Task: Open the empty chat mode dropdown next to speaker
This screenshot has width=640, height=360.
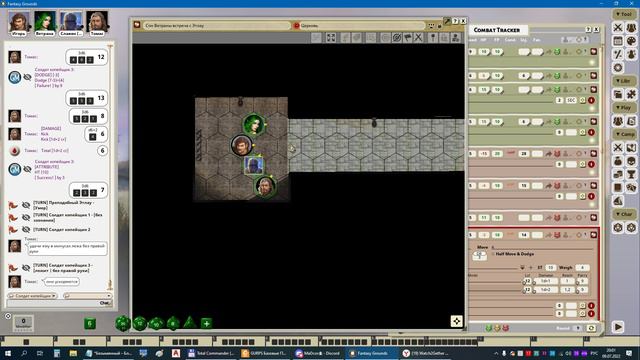Action: (x=87, y=296)
